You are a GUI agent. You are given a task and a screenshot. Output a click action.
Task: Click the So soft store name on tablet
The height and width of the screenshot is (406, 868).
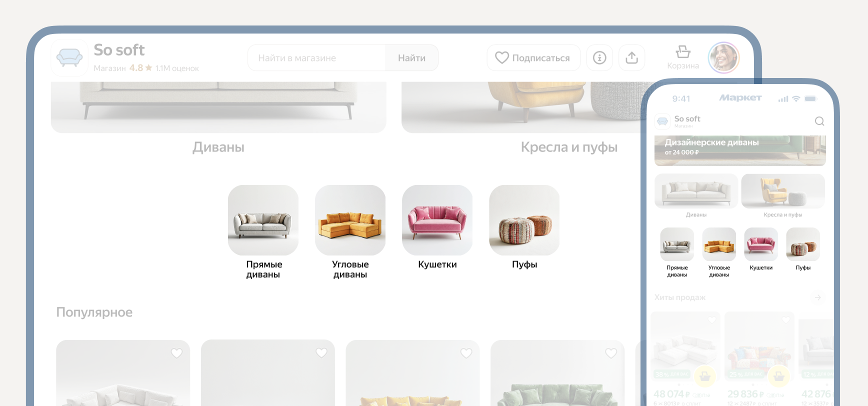[119, 50]
